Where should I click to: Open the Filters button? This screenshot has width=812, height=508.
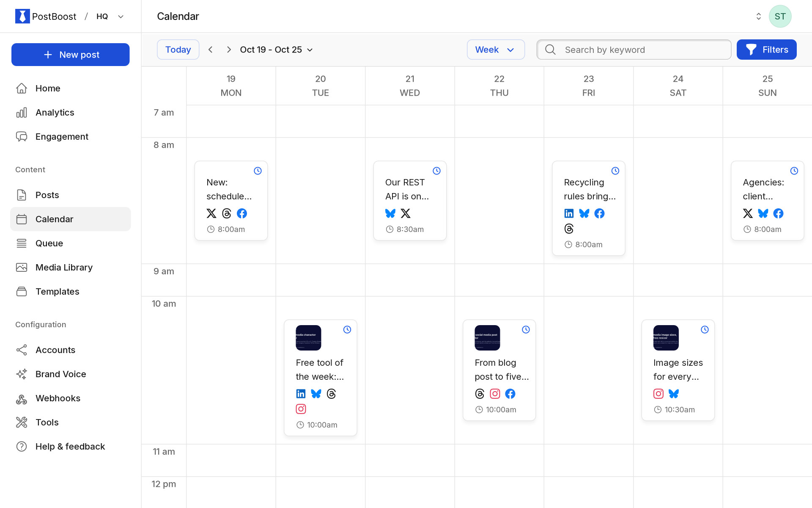click(x=766, y=50)
